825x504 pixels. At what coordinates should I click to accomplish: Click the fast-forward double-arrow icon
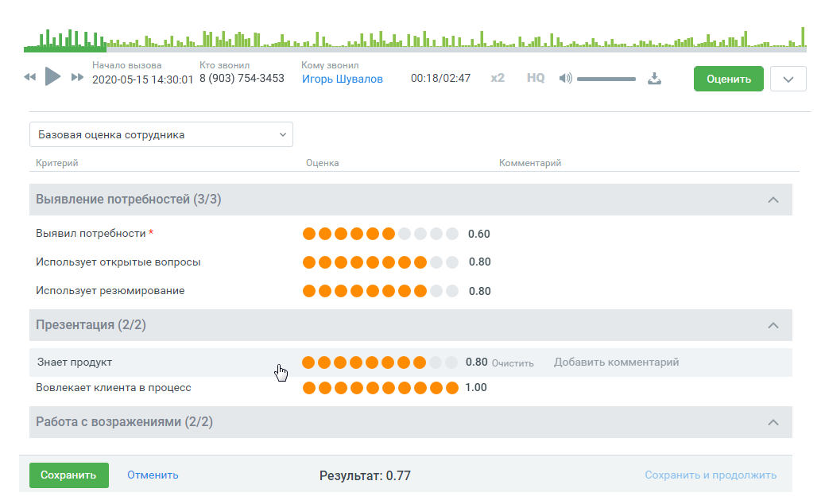pyautogui.click(x=77, y=77)
